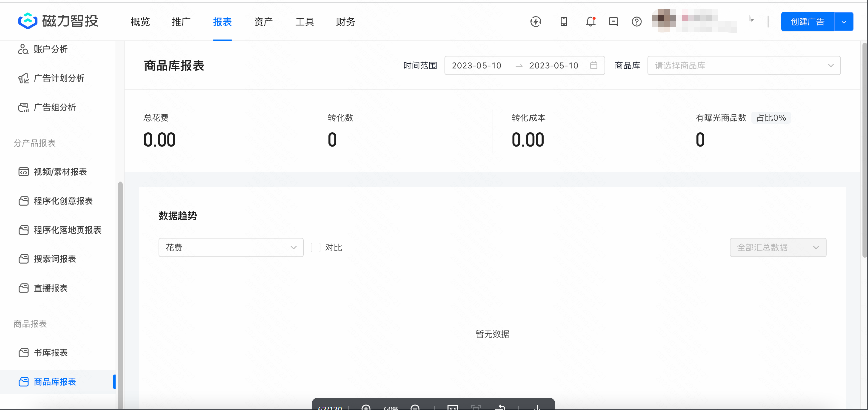Click the 账户分析 icon in sidebar
This screenshot has height=410, width=868.
[x=23, y=49]
